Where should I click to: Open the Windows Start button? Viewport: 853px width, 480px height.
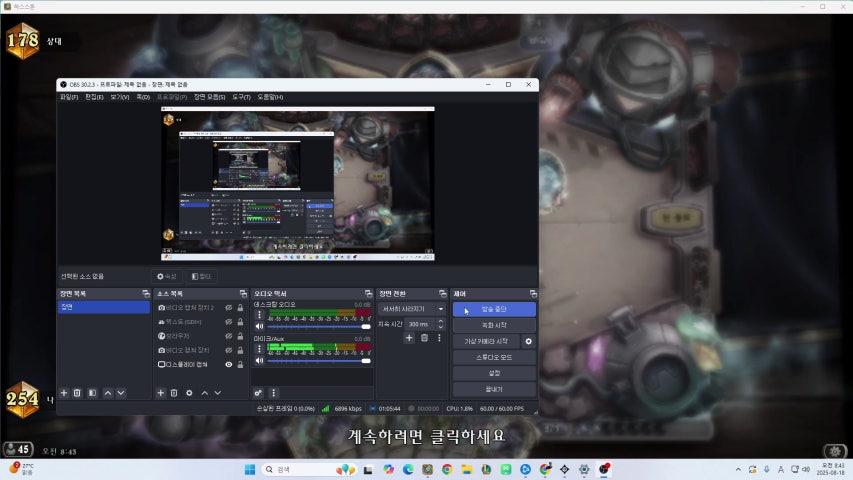tap(250, 469)
